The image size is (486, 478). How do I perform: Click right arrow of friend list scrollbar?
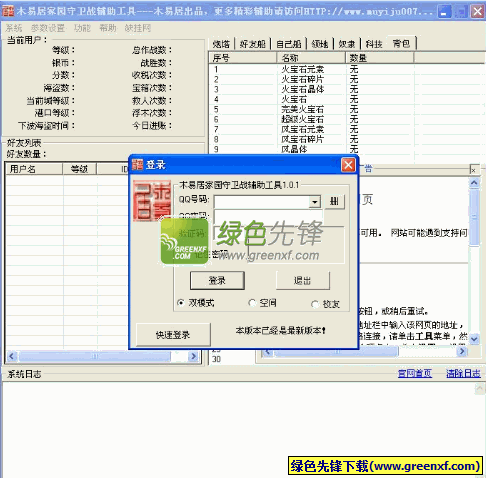pyautogui.click(x=193, y=357)
